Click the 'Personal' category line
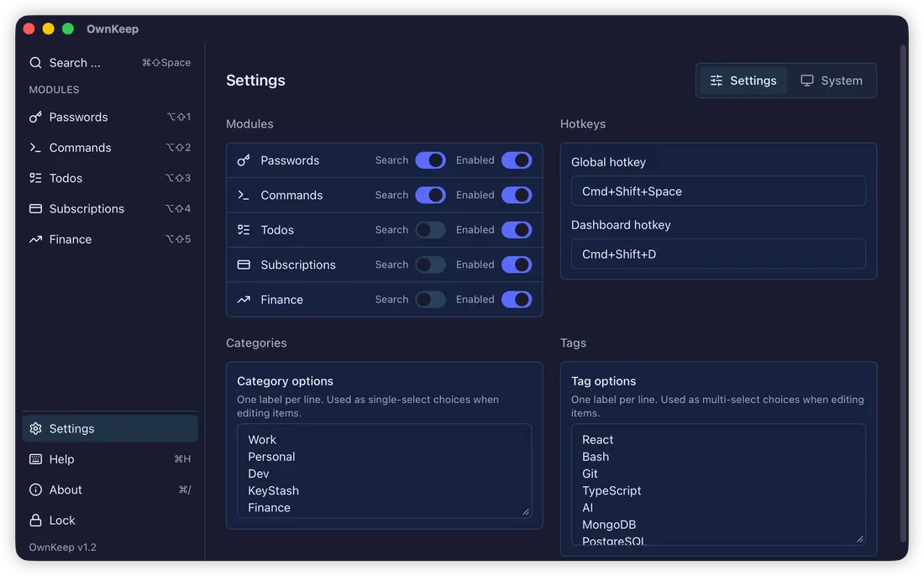 [x=271, y=457]
